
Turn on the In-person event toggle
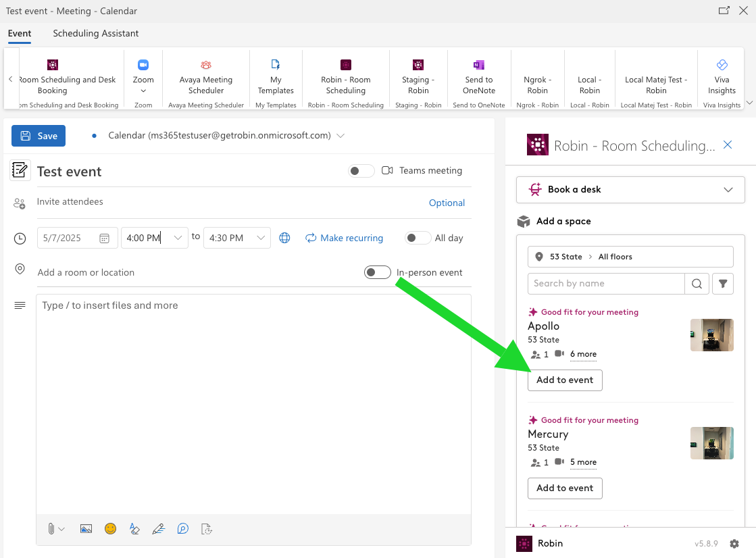(378, 272)
